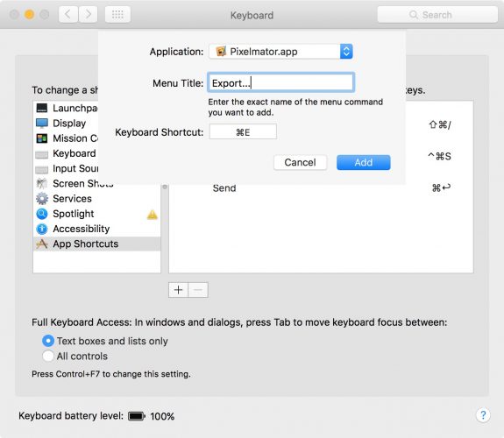Click the App Shortcuts icon
504x438 pixels.
pyautogui.click(x=42, y=244)
